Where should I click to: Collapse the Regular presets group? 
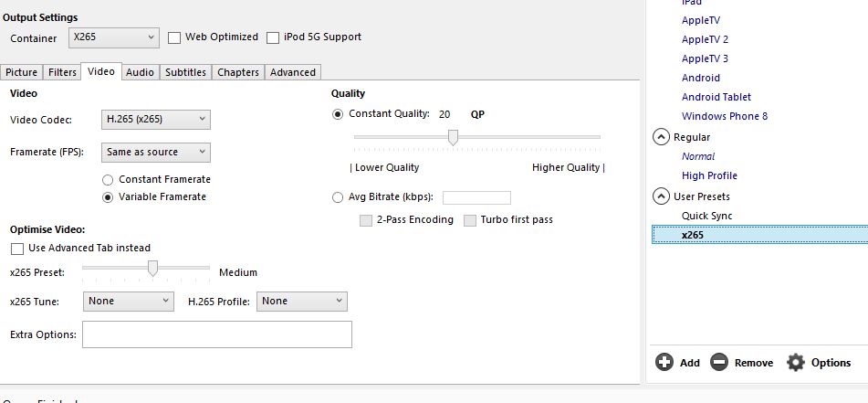point(662,137)
